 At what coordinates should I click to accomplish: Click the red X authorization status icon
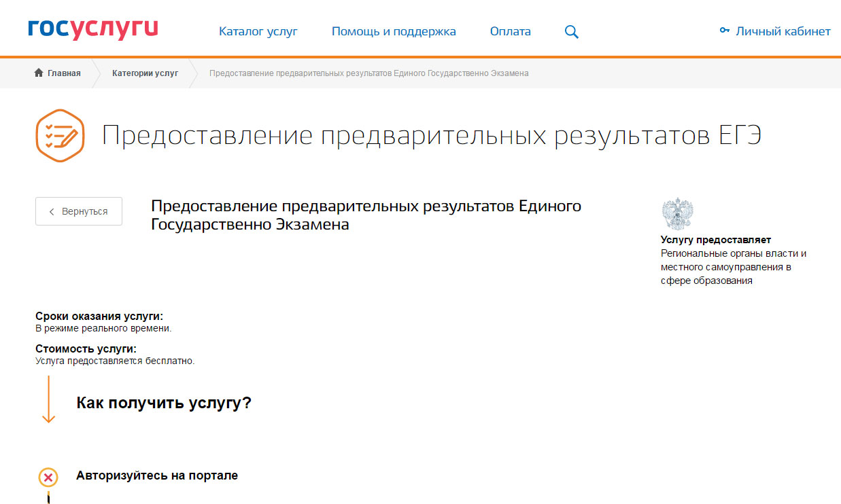48,478
